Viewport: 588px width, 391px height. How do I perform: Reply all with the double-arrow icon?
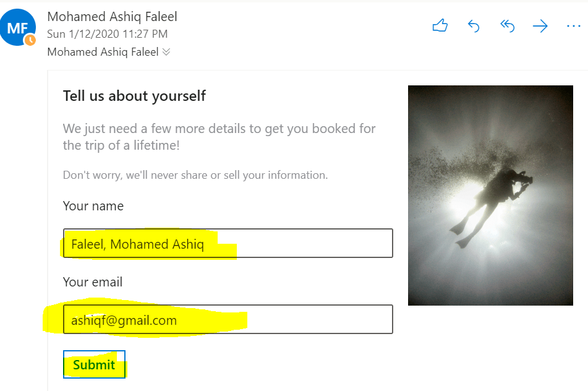[507, 26]
